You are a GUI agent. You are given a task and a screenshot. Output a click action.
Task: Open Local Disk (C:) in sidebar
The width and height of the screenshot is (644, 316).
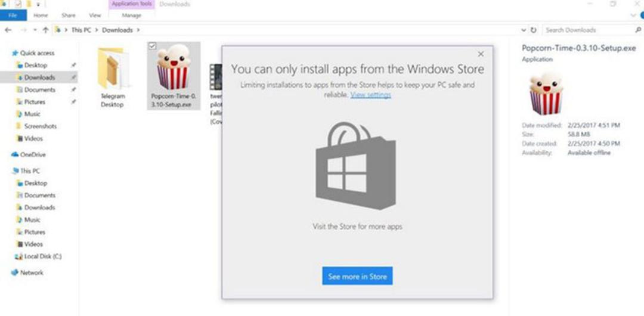43,256
